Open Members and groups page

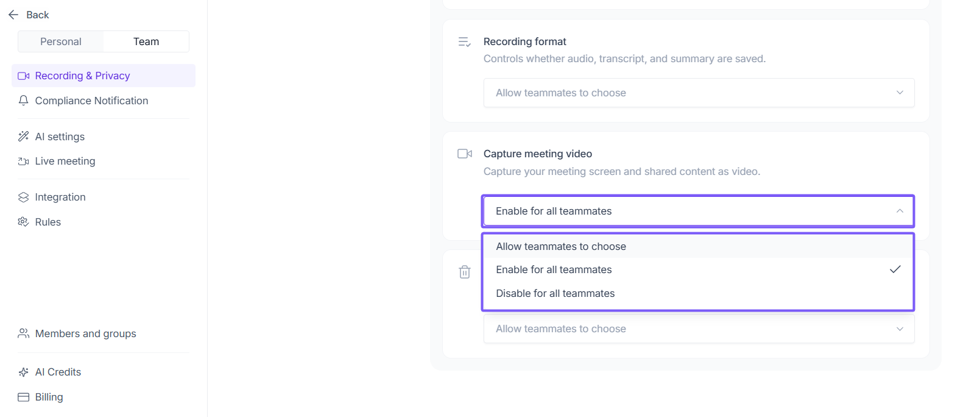[85, 333]
